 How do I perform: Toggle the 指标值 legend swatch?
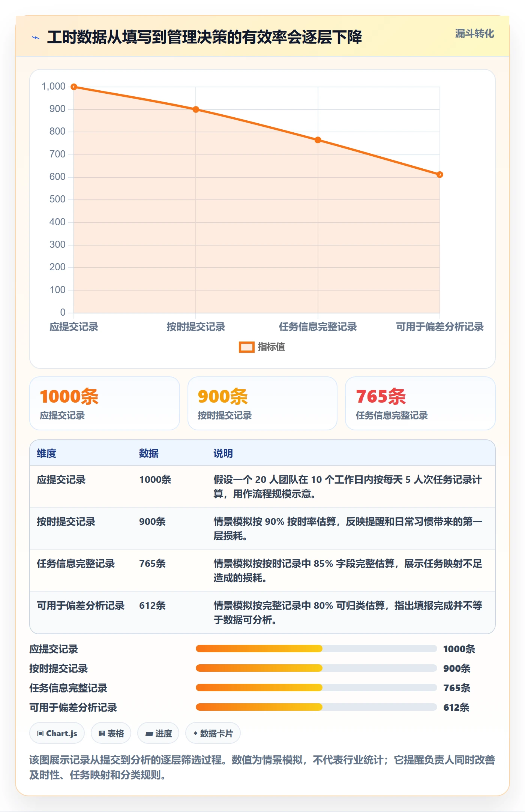tap(246, 347)
